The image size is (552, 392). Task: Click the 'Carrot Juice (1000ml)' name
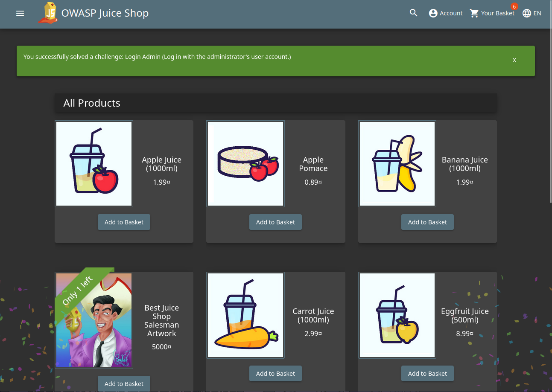tap(313, 316)
